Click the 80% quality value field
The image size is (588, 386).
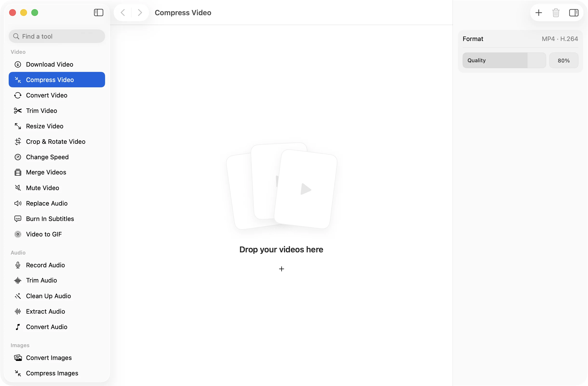(564, 60)
